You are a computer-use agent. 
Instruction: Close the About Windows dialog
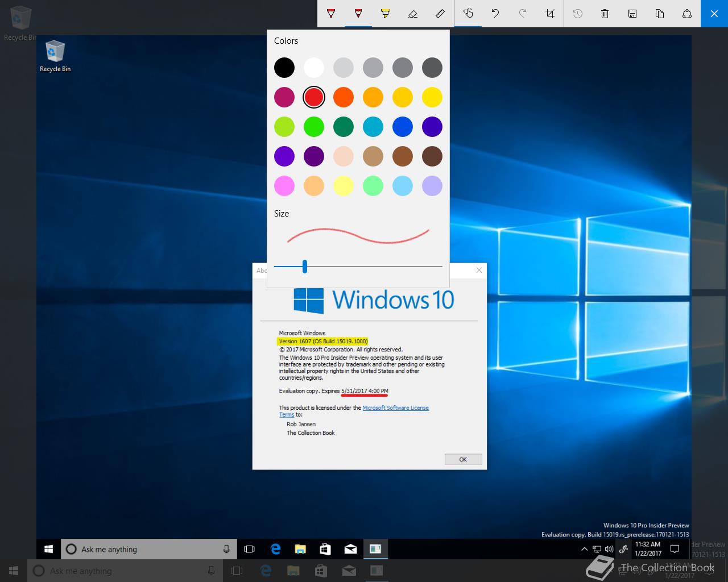tap(479, 271)
